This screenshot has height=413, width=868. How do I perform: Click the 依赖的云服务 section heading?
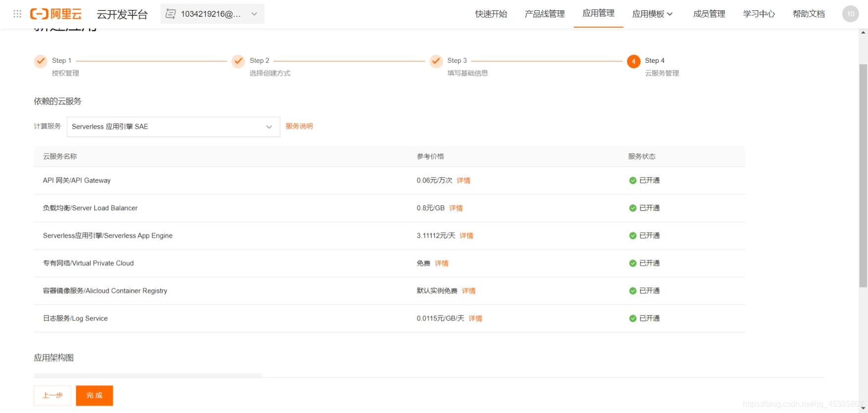(57, 101)
